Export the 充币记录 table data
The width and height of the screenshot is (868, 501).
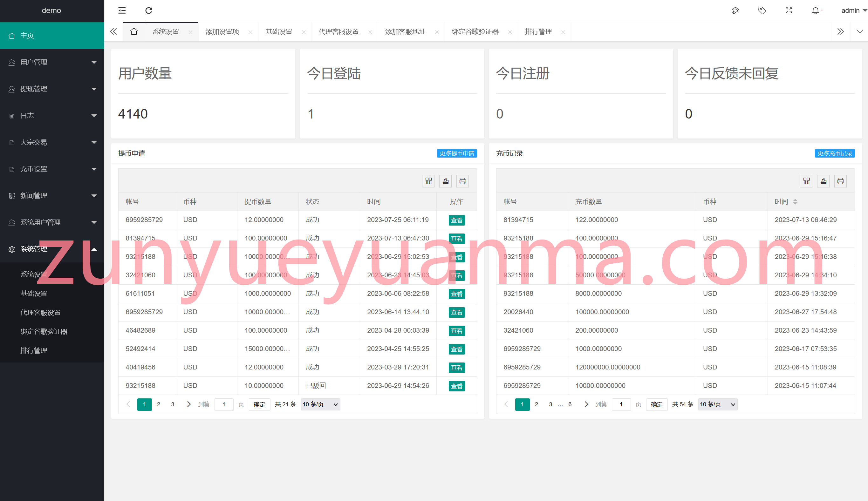coord(824,181)
